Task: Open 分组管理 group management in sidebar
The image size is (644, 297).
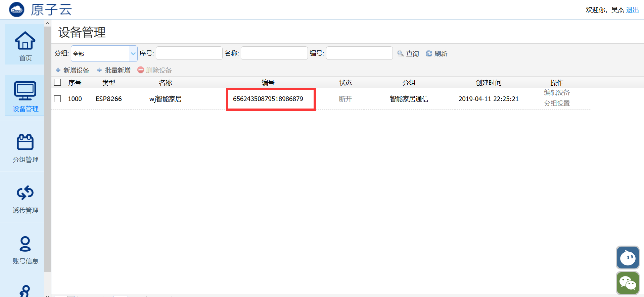Action: pyautogui.click(x=25, y=148)
